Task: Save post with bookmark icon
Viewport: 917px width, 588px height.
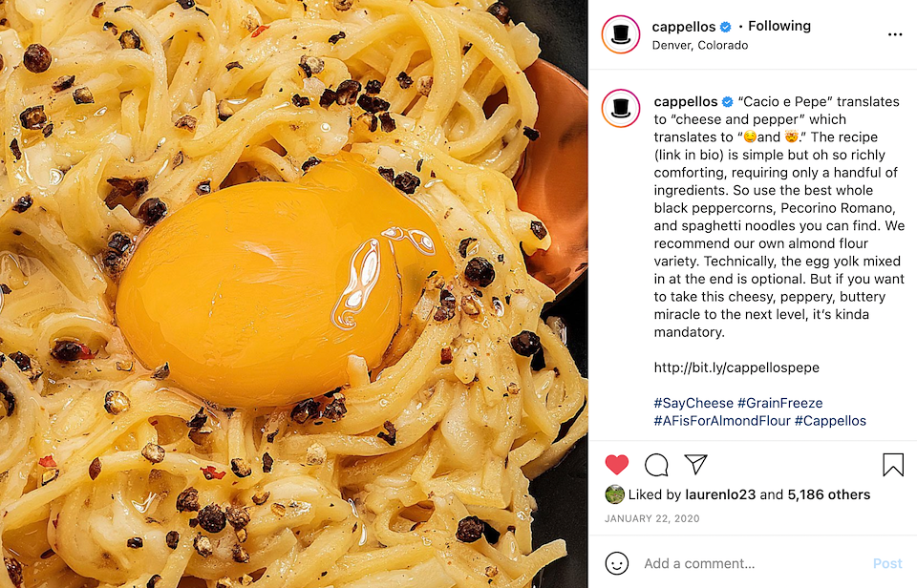Action: point(893,465)
